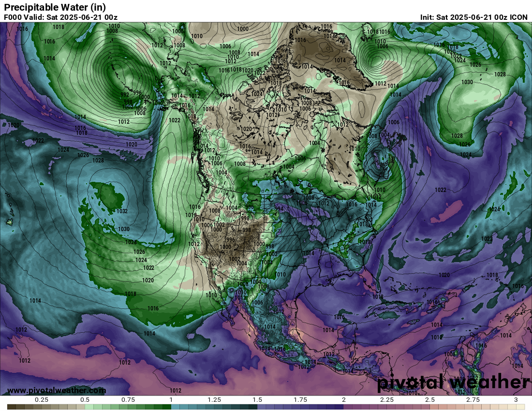Click the 2.75 color scale label

pyautogui.click(x=473, y=400)
